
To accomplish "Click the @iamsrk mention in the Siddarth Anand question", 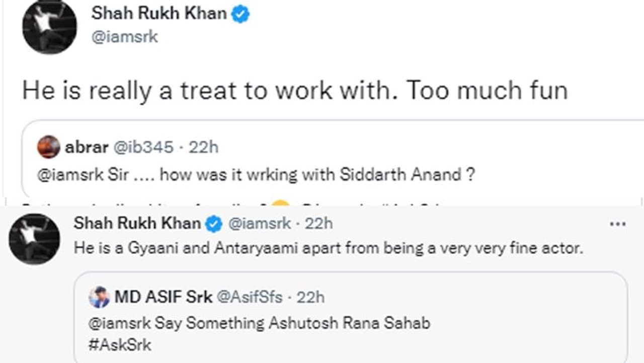I will 62,175.
